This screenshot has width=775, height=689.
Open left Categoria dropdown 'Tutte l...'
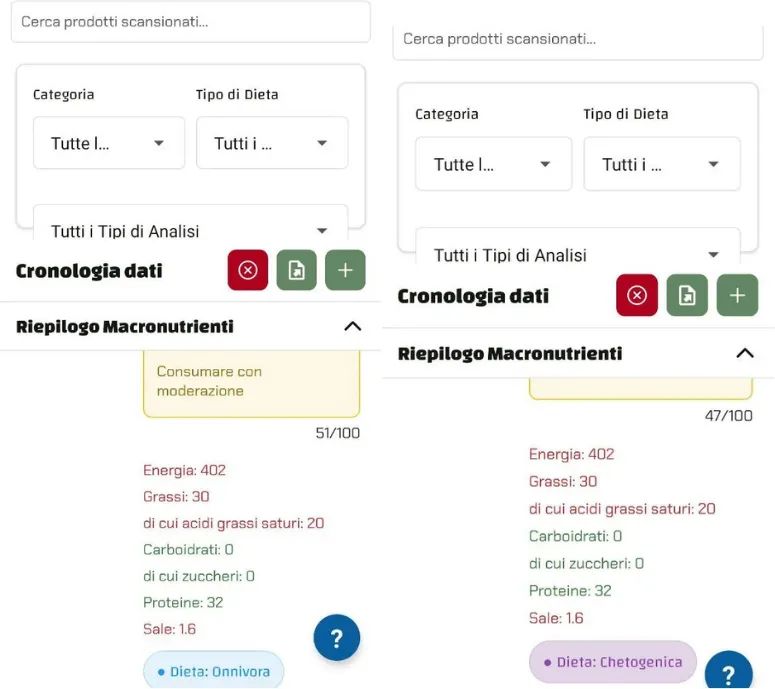[109, 143]
